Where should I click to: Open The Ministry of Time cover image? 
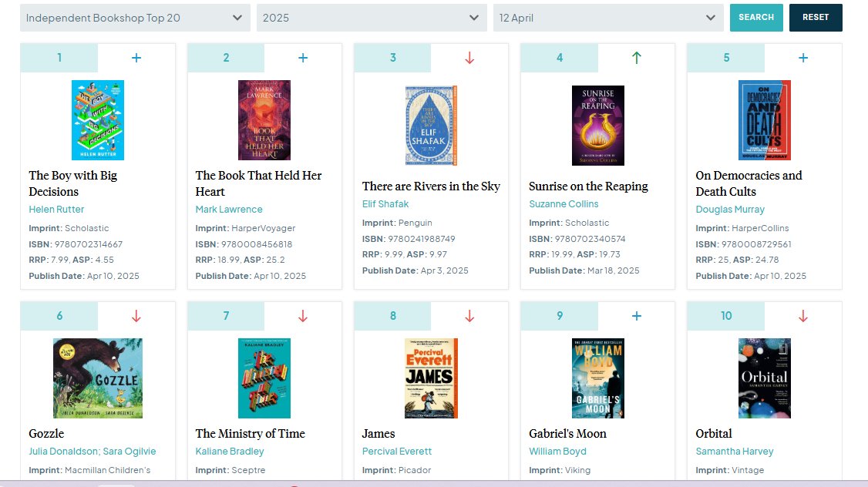pyautogui.click(x=264, y=378)
